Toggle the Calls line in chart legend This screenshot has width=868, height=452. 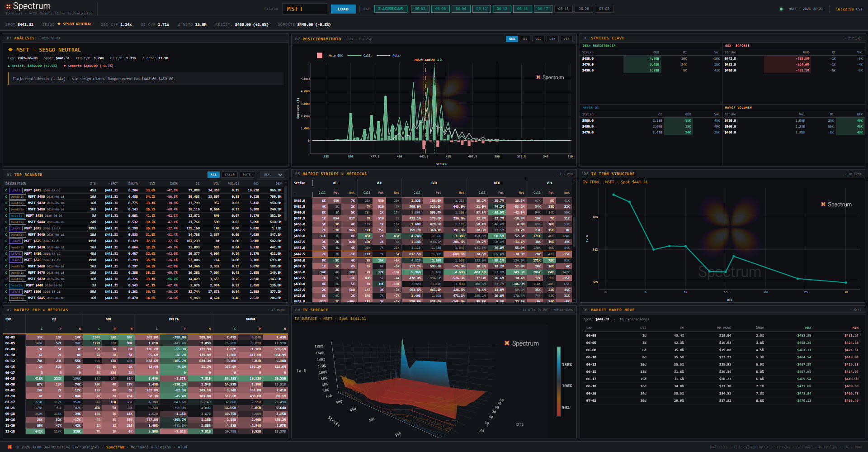tap(361, 56)
